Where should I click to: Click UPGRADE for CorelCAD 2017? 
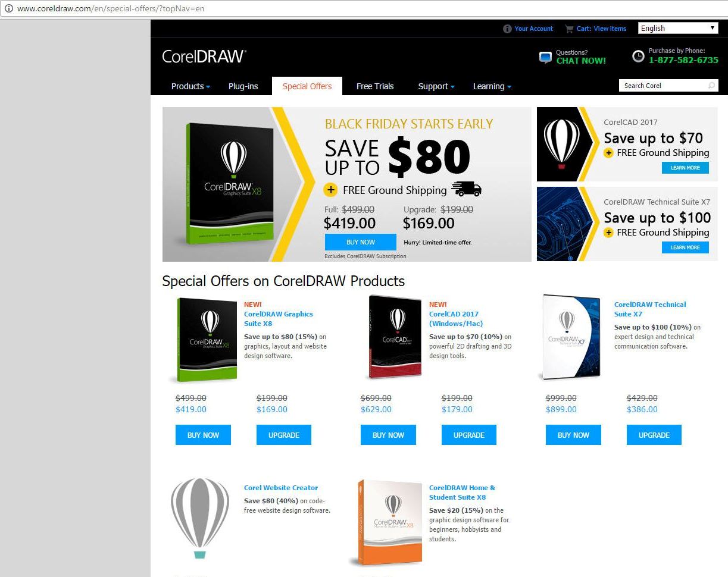[469, 435]
